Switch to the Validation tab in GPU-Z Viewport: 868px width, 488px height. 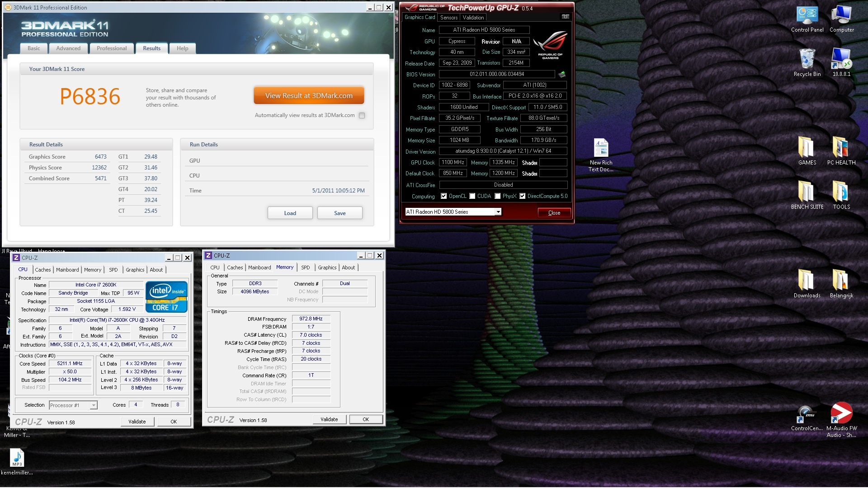click(473, 18)
